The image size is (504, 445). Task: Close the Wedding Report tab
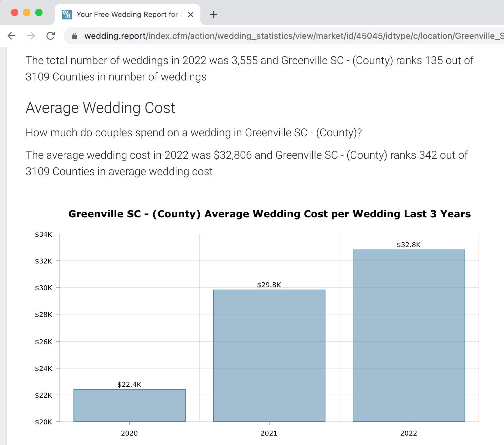click(191, 15)
